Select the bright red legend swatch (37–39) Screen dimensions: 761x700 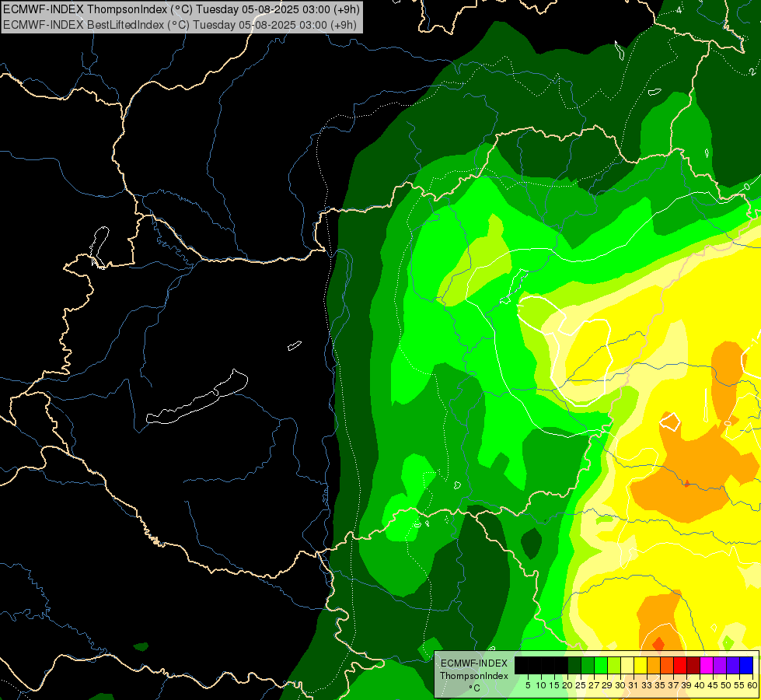(x=680, y=665)
